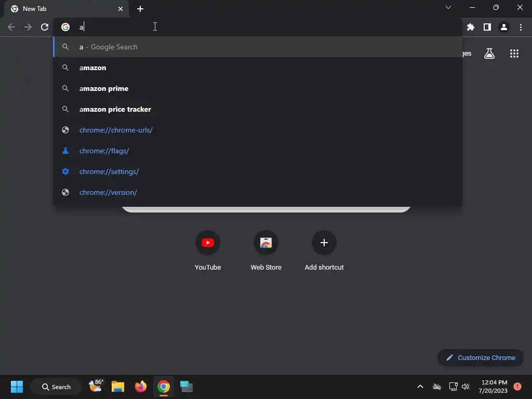Open chrome://flags/ suggestion
The image size is (532, 399).
[258, 151]
